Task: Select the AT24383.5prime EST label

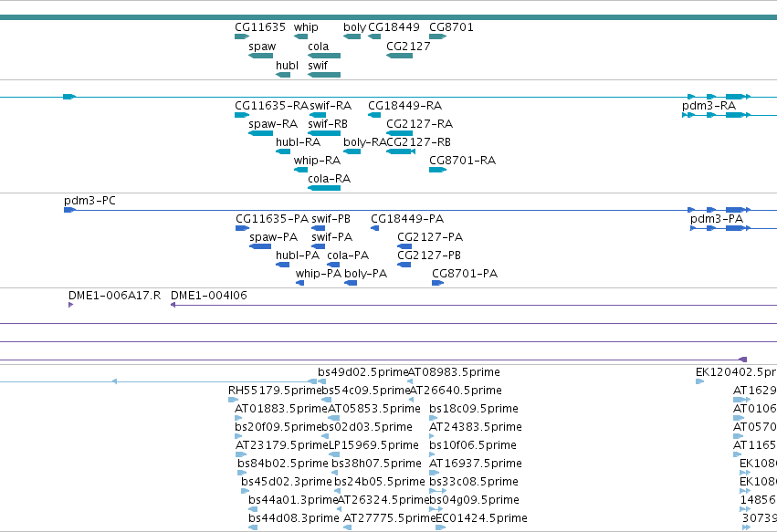Action: point(475,427)
